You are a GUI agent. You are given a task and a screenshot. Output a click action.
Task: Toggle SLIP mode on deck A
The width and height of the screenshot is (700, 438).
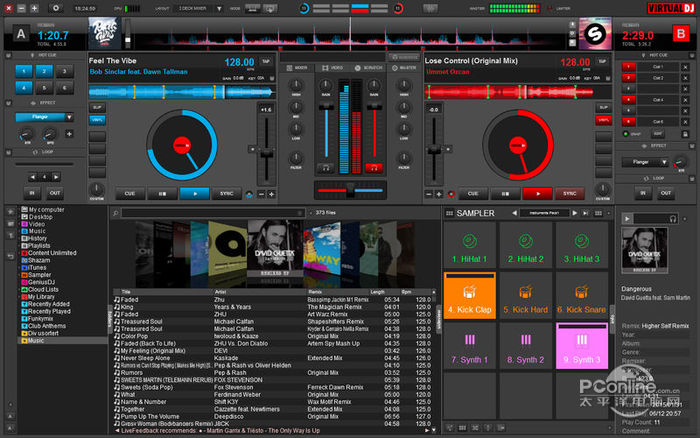(98, 105)
